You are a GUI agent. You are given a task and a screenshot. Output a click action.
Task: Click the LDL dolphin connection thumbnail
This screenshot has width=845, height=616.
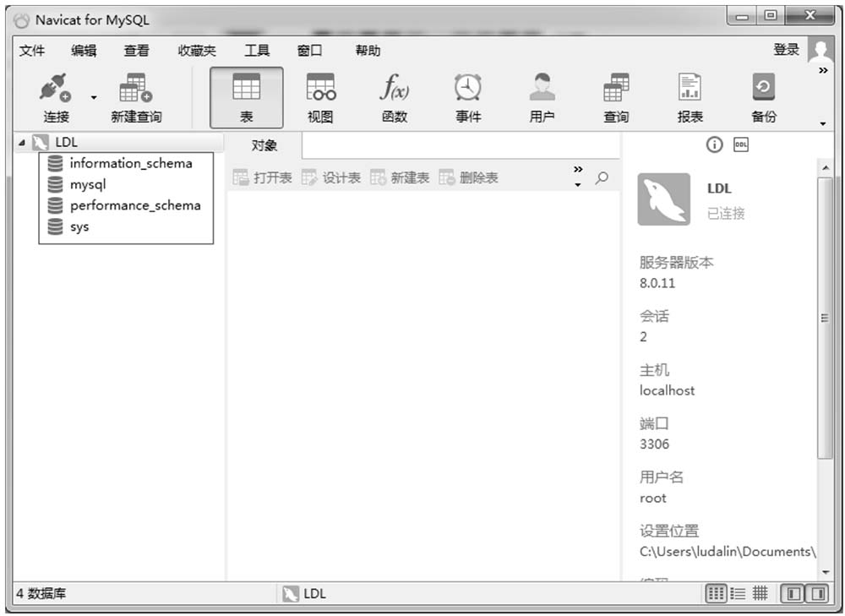pos(664,199)
